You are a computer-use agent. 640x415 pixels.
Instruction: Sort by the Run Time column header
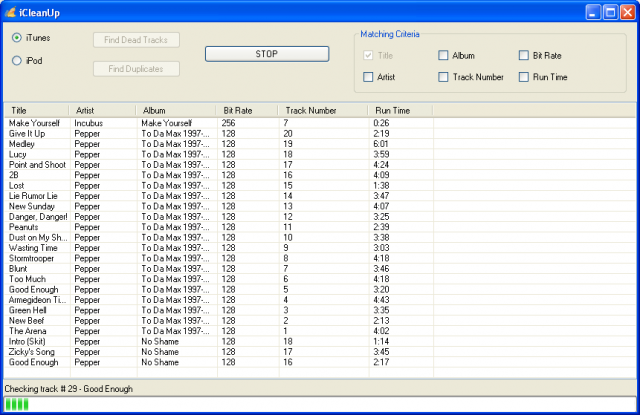click(400, 111)
